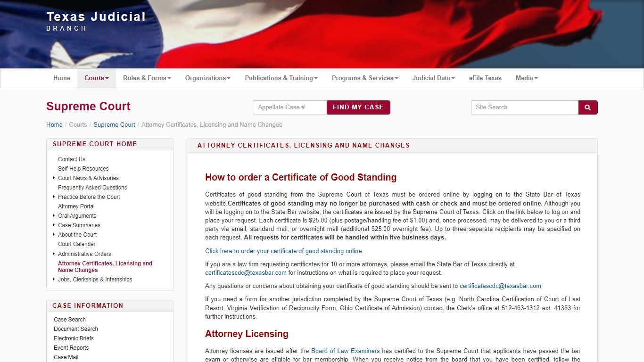This screenshot has width=644, height=362.
Task: Click the magnifier site search button
Action: point(588,107)
